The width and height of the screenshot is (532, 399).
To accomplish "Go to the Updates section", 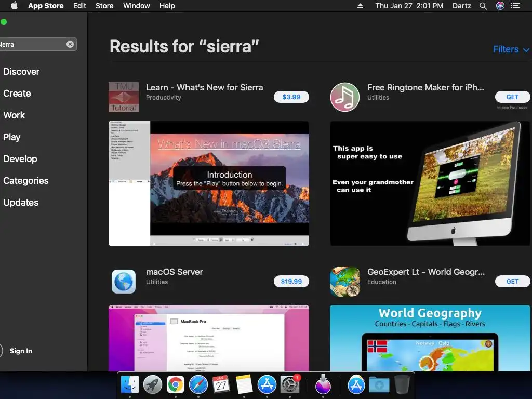I will (21, 203).
